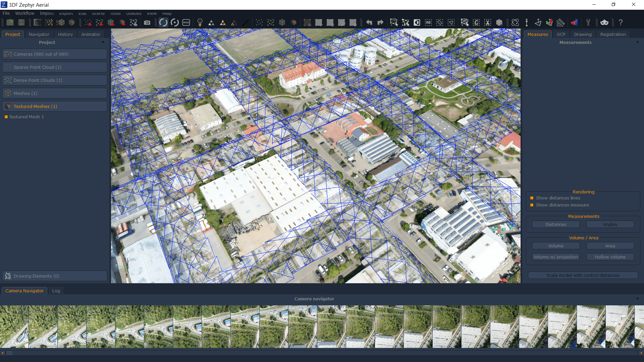Click Scale model with control distances button
This screenshot has width=644, height=362.
tap(583, 275)
